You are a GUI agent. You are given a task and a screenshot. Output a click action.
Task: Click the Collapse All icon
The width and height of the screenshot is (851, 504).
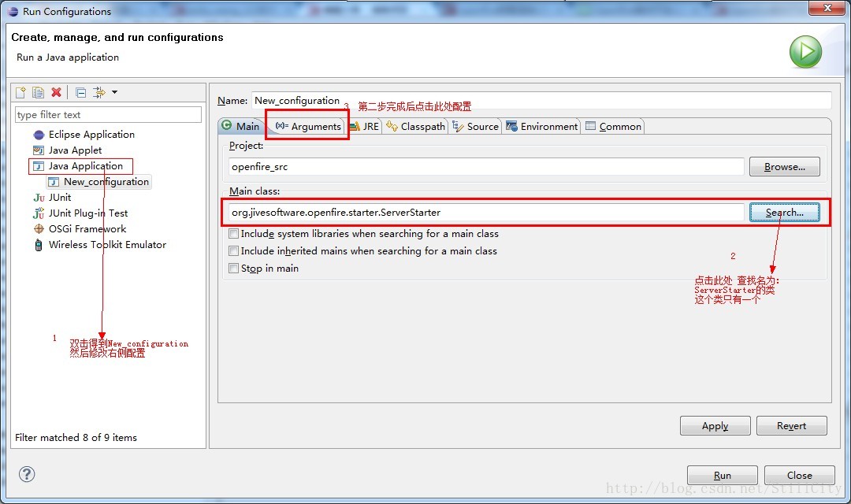[80, 93]
